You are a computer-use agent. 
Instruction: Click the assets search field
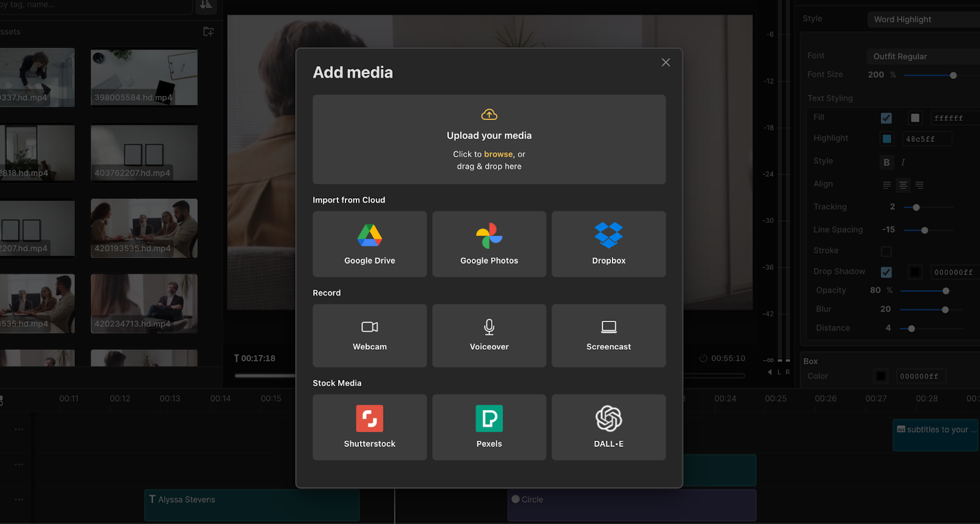95,5
